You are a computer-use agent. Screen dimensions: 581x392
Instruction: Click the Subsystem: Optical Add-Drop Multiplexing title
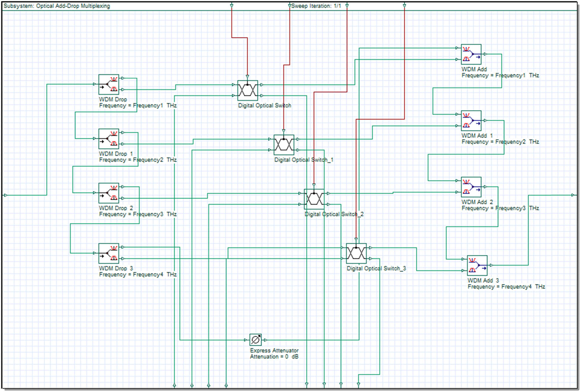56,6
